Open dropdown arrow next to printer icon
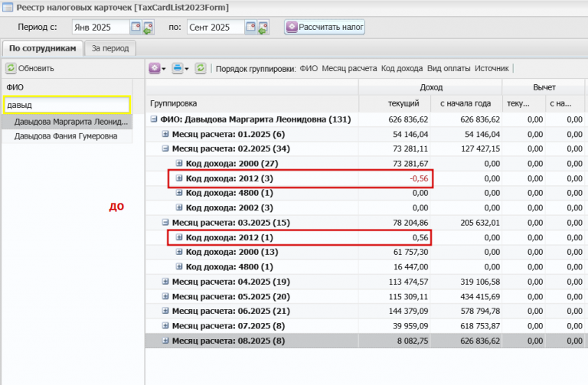The width and height of the screenshot is (588, 385). point(187,69)
